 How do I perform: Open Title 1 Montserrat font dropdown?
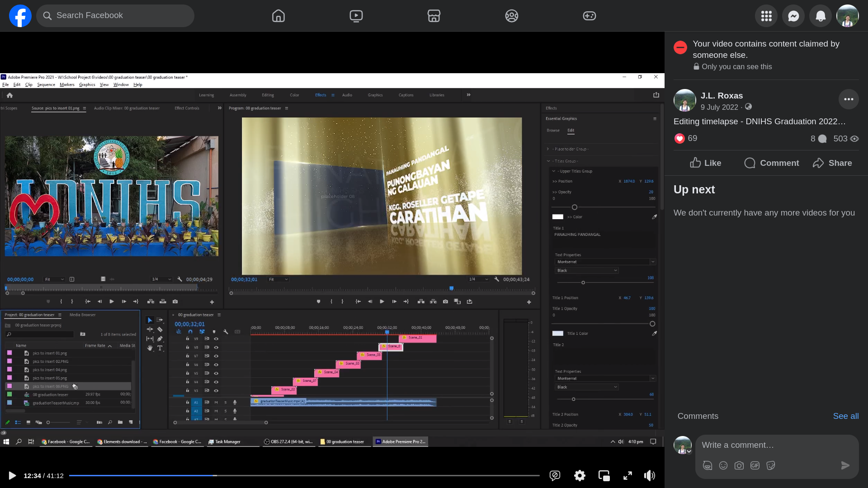click(x=605, y=262)
